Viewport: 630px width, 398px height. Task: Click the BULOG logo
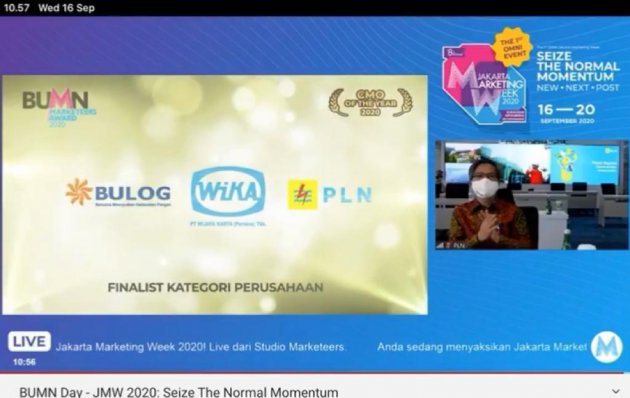coord(119,193)
